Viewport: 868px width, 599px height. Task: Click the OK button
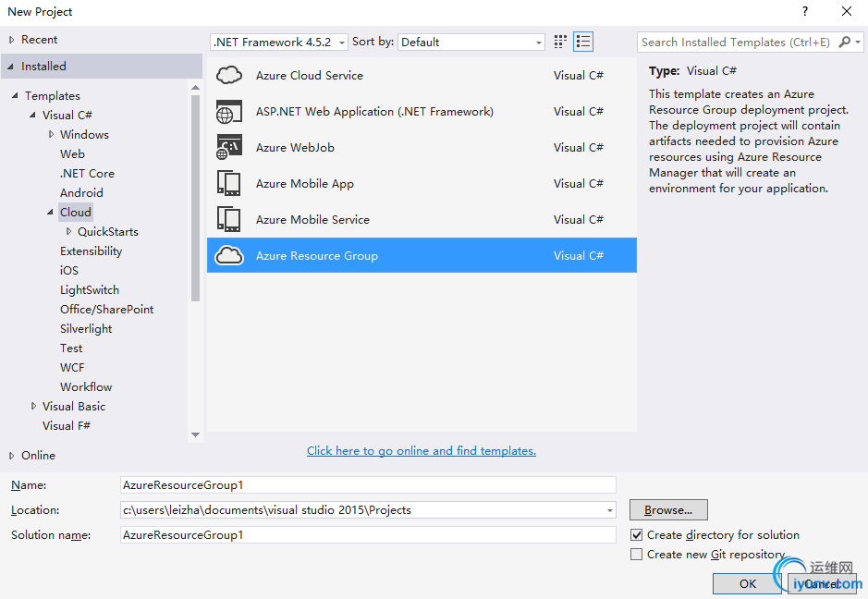click(747, 583)
